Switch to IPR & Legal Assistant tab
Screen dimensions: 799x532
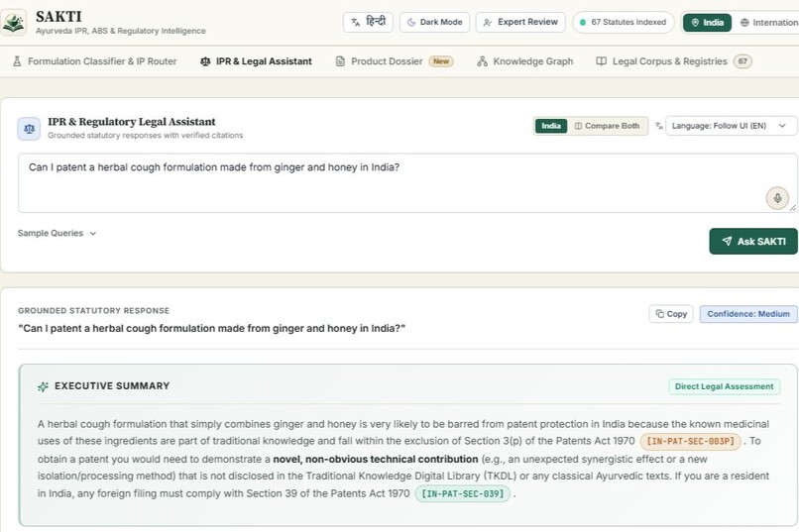[x=256, y=61]
